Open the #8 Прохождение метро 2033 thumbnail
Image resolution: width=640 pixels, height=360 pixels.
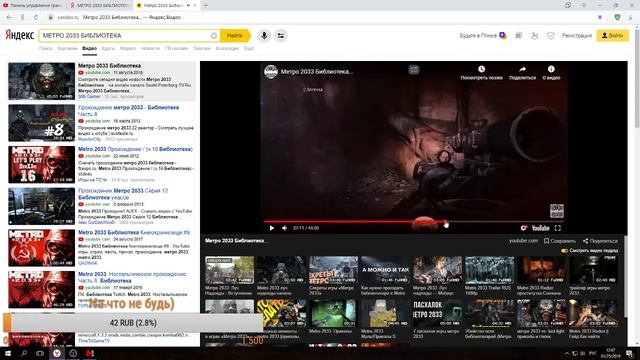pos(42,123)
